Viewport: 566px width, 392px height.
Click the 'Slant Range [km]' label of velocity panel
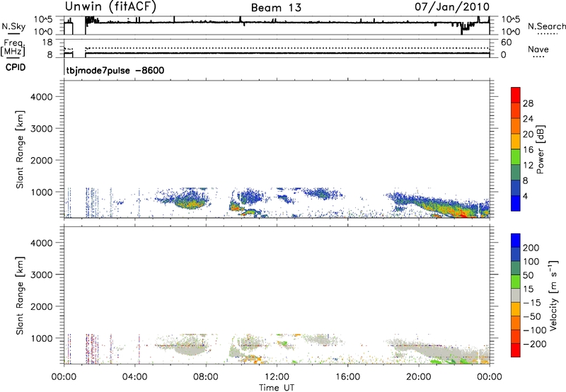point(20,296)
